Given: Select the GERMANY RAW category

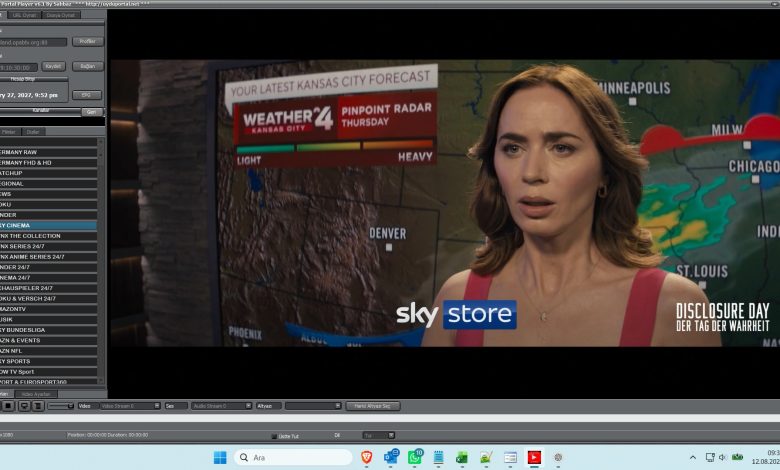Looking at the screenshot, I should click(48, 152).
